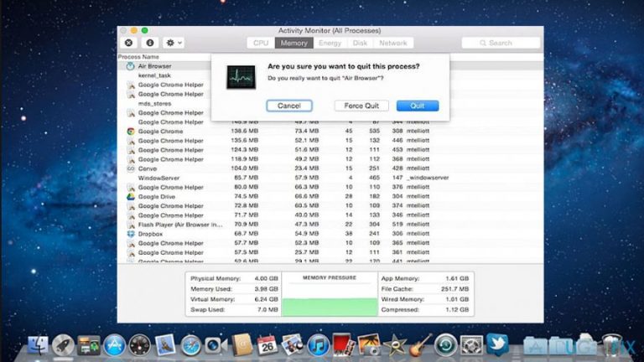Click the quit process X toolbar icon

tap(128, 43)
